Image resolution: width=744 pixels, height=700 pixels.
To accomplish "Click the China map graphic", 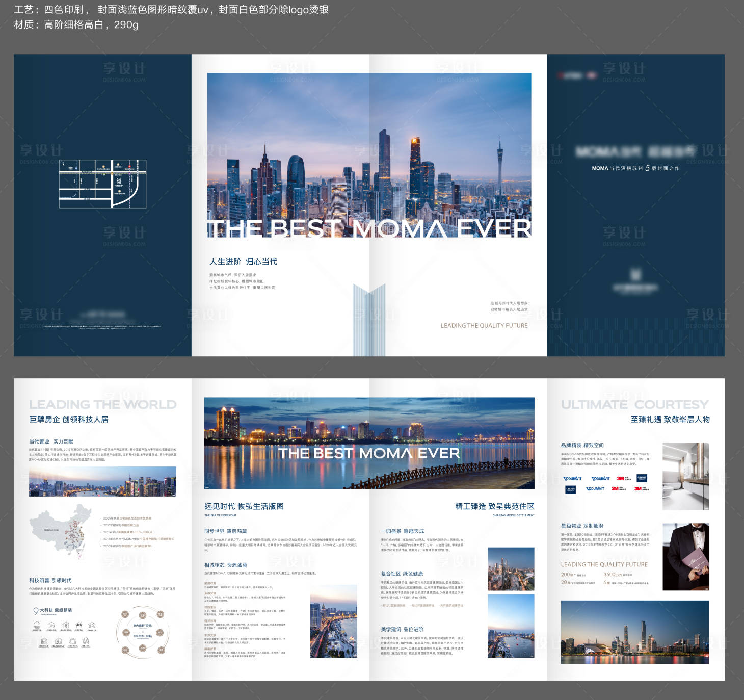I will click(60, 531).
